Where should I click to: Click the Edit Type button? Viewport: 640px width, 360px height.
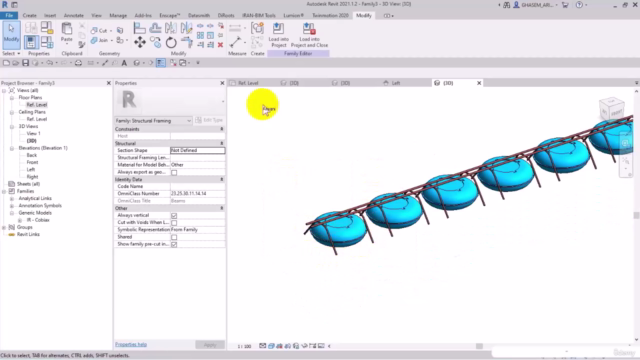(x=209, y=120)
